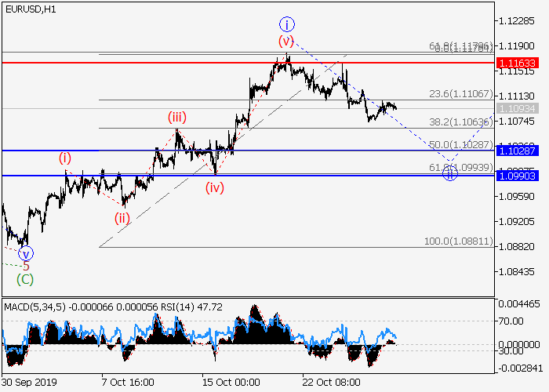The height and width of the screenshot is (392, 549).
Task: Click the circled wave v marker
Action: pos(26,254)
